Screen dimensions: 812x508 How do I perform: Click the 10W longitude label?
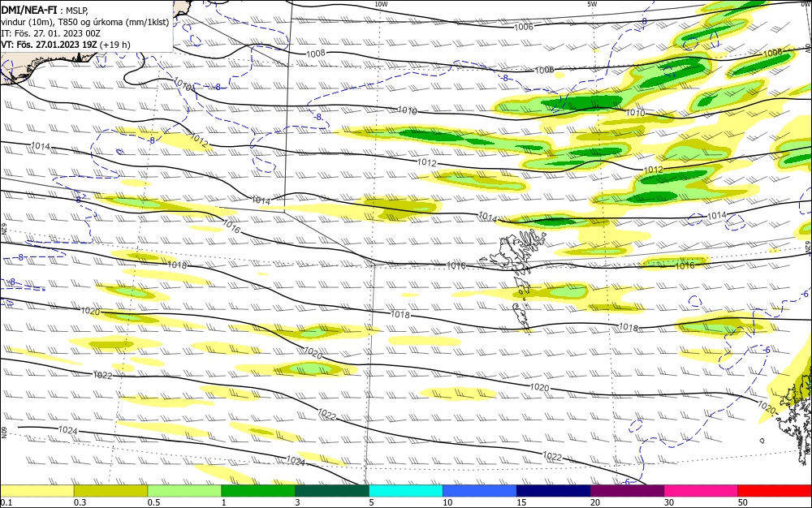point(381,4)
